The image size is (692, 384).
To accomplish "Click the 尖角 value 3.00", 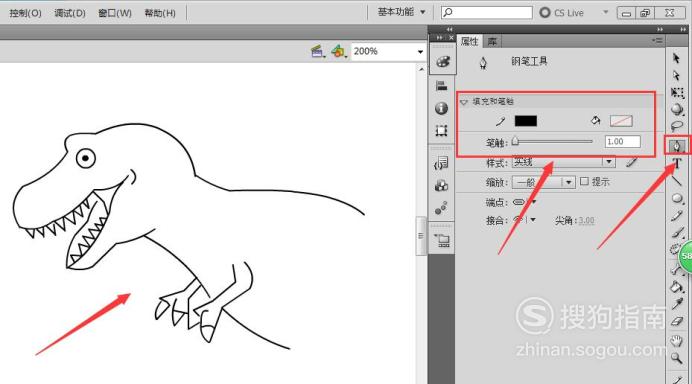I will (586, 220).
